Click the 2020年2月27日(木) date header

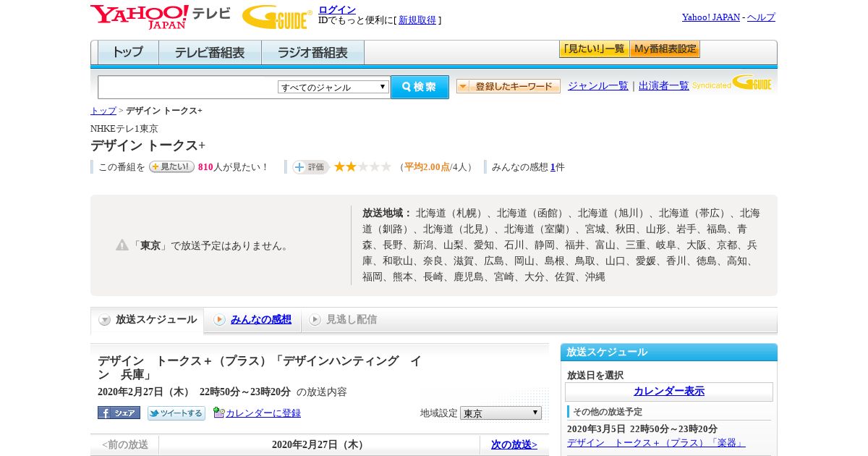pos(319,444)
